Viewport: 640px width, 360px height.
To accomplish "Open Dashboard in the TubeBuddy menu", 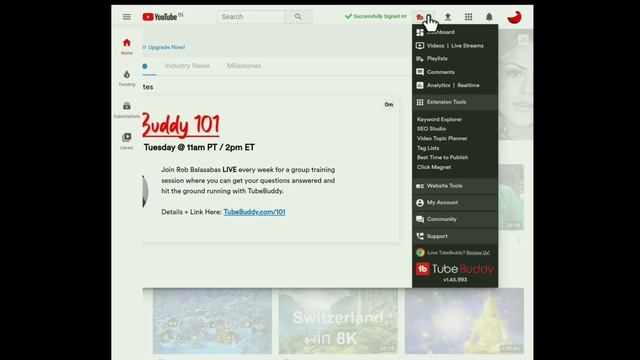I will pos(440,32).
